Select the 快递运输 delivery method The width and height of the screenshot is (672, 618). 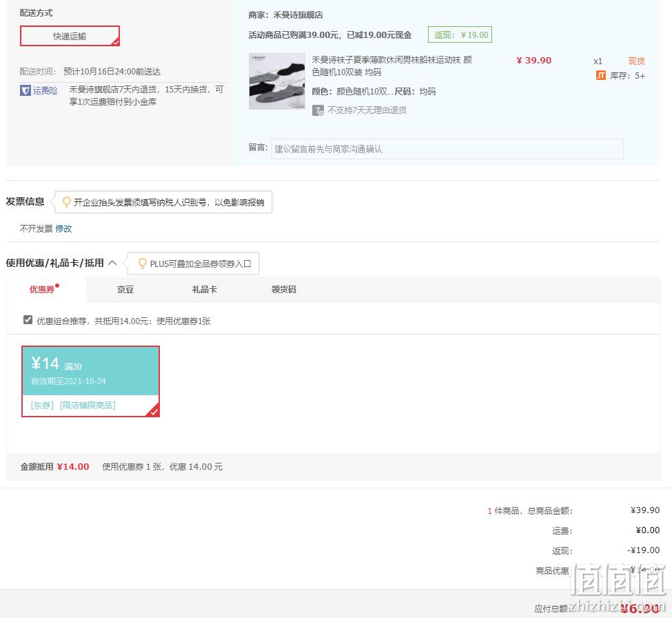(70, 36)
